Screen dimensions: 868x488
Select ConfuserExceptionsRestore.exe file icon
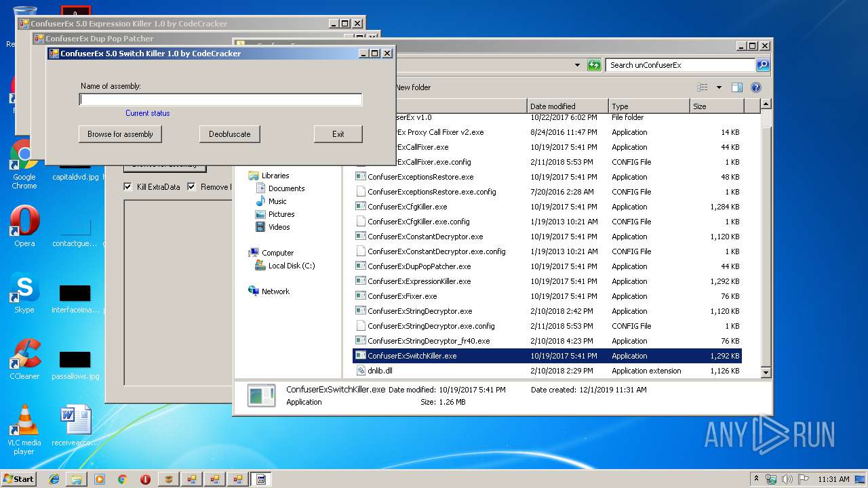pos(361,177)
